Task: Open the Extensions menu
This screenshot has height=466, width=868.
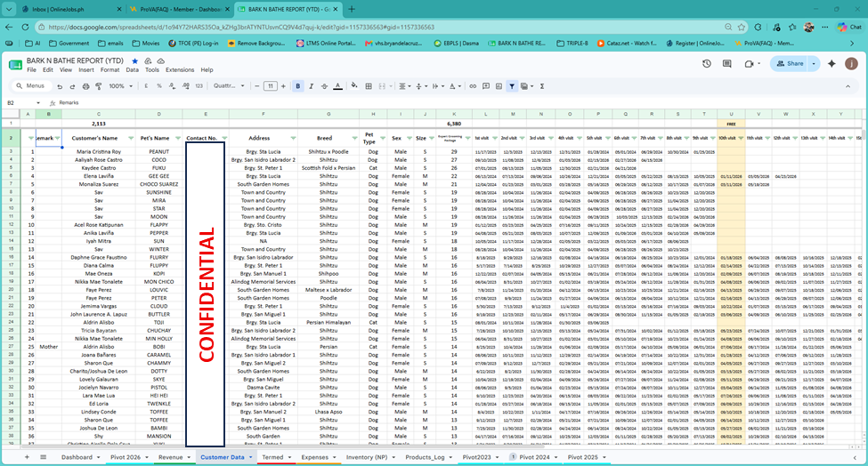Action: (x=180, y=70)
